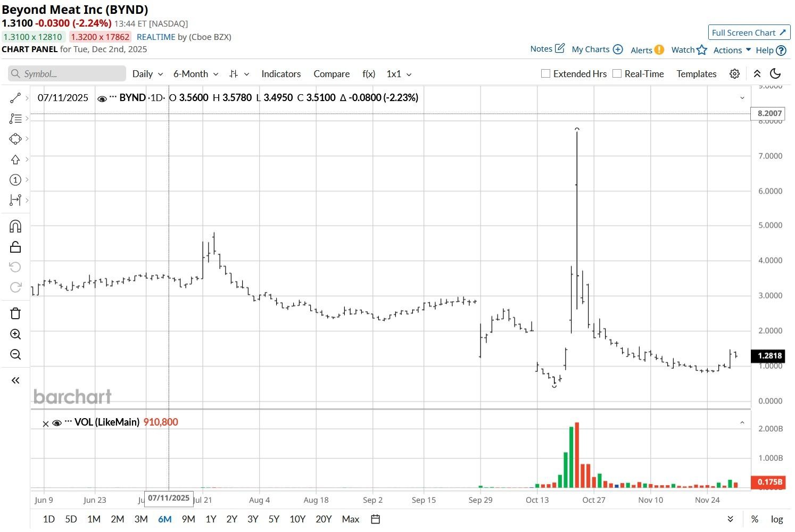Toggle the magnet snap mode
Screen dimensions: 795x532
coord(15,227)
